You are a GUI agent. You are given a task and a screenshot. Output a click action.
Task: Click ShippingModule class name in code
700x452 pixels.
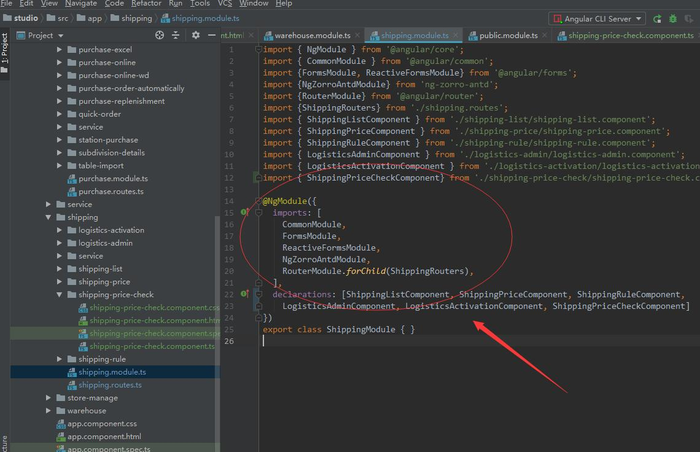361,329
